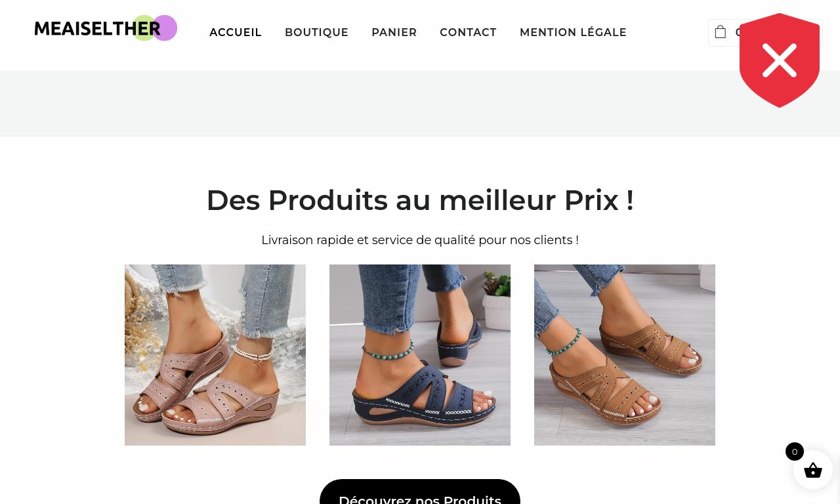Click the white X inside the shield
This screenshot has width=840, height=504.
pyautogui.click(x=780, y=60)
